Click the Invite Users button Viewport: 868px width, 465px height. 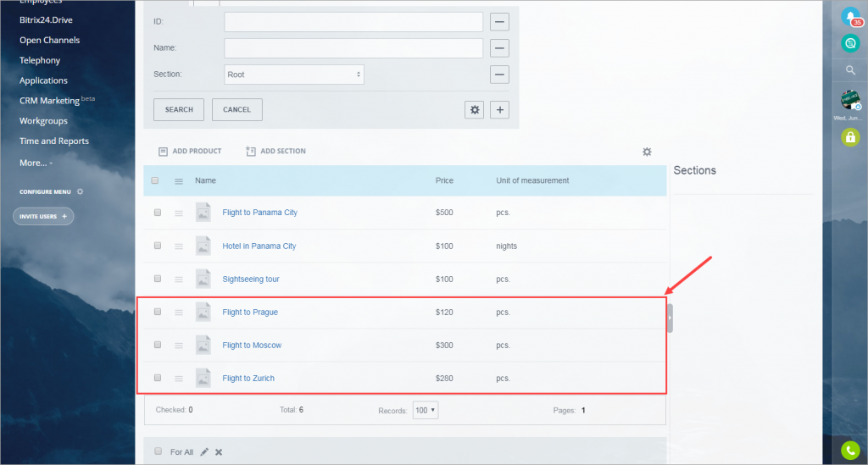coord(43,216)
